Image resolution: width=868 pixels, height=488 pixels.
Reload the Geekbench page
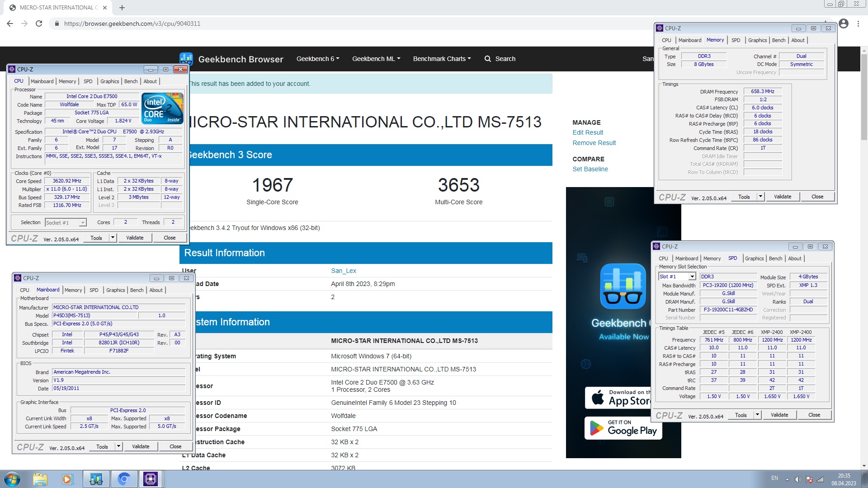click(39, 23)
